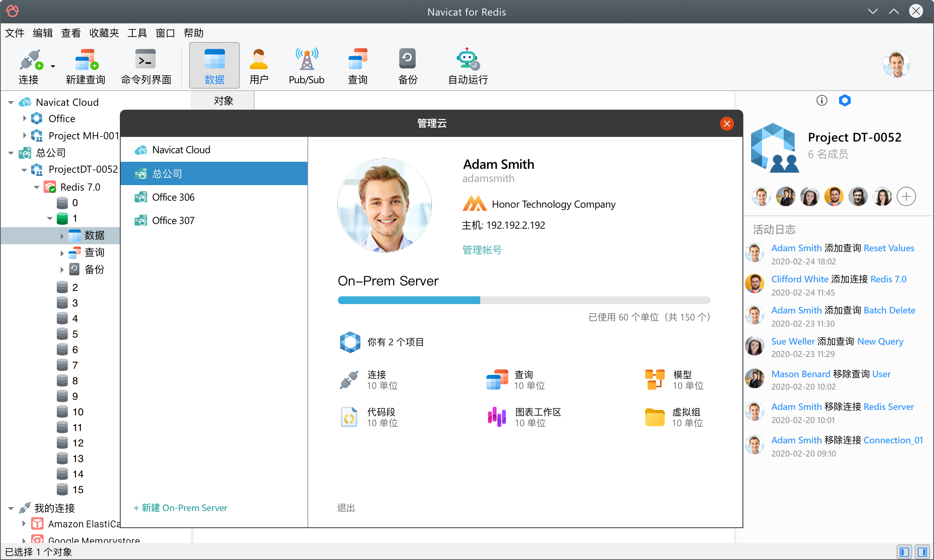
Task: Select Office 306 server entry
Action: [x=214, y=197]
